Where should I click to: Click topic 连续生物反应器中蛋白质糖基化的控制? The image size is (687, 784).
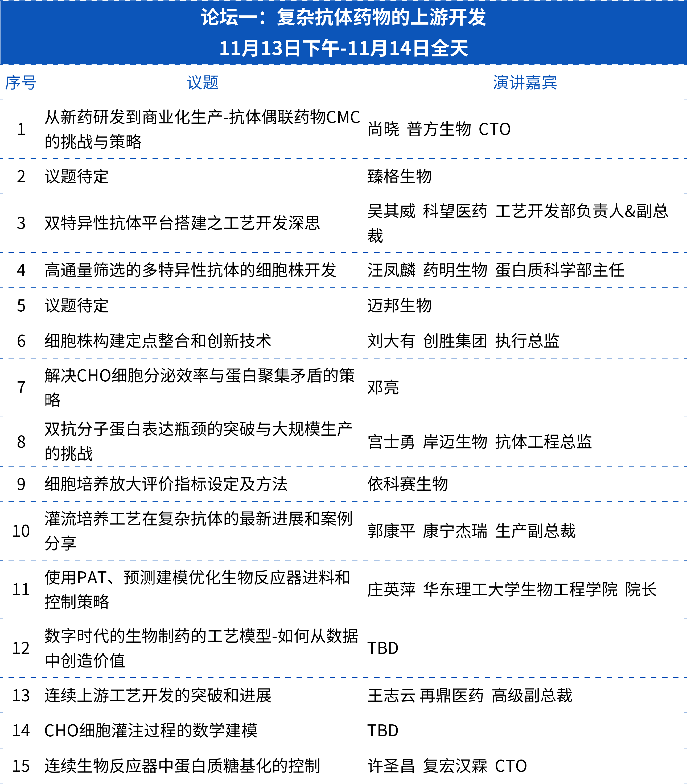(x=182, y=766)
